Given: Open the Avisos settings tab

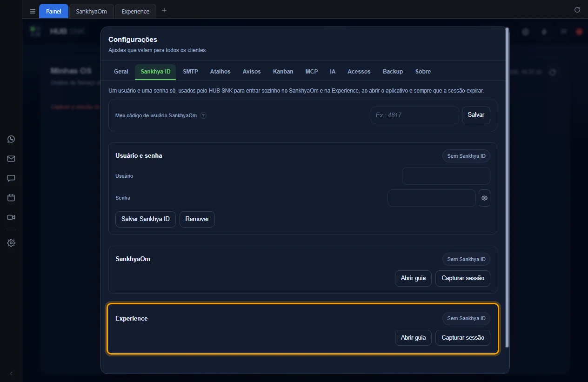Looking at the screenshot, I should [252, 72].
